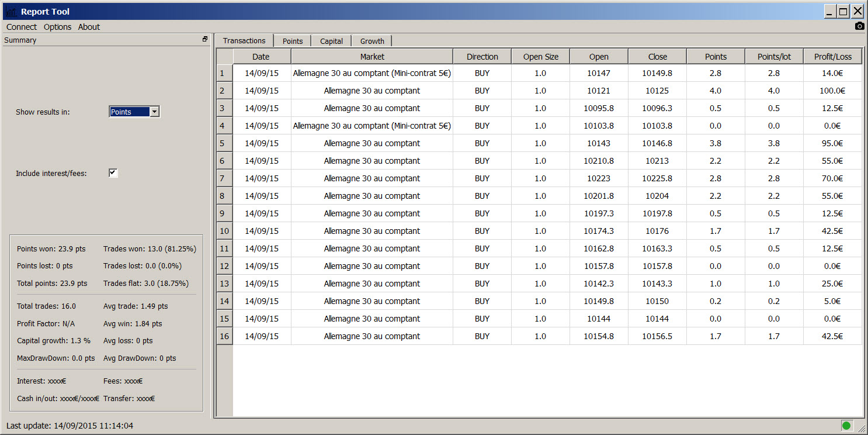The width and height of the screenshot is (868, 435).
Task: Switch to the Growth tab
Action: (x=372, y=41)
